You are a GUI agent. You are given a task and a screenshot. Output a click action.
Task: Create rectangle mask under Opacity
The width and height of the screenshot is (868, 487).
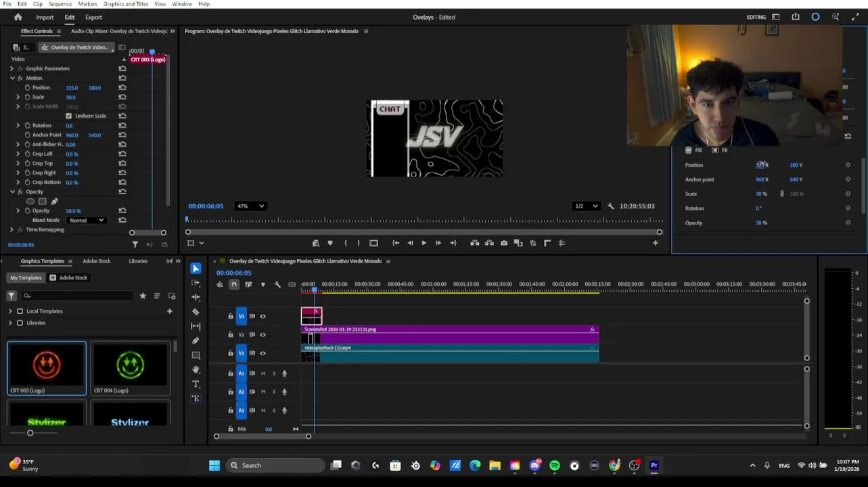[43, 202]
